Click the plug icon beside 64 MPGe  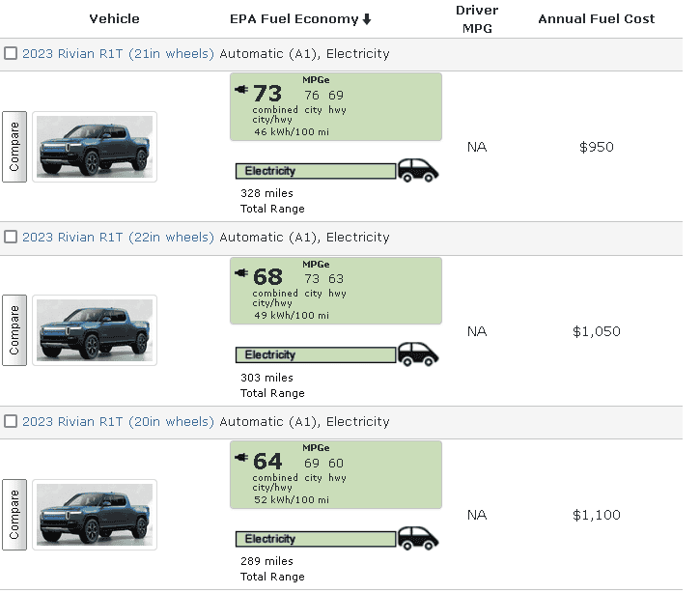(241, 457)
